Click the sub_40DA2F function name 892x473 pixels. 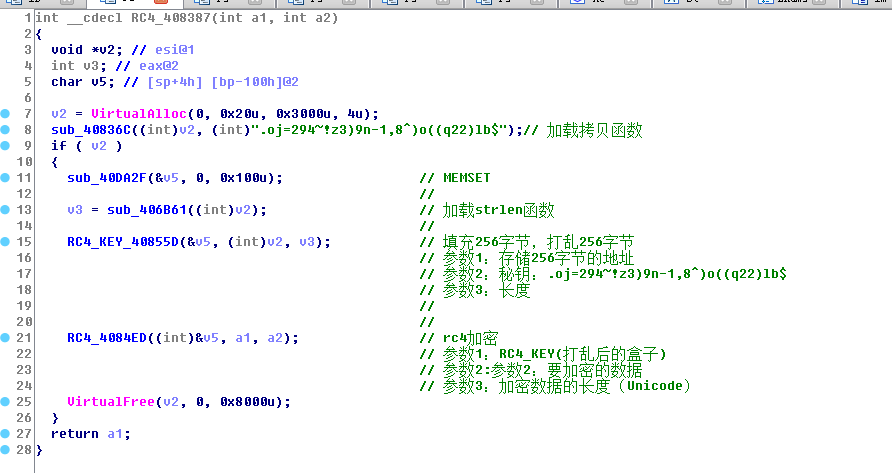[107, 178]
